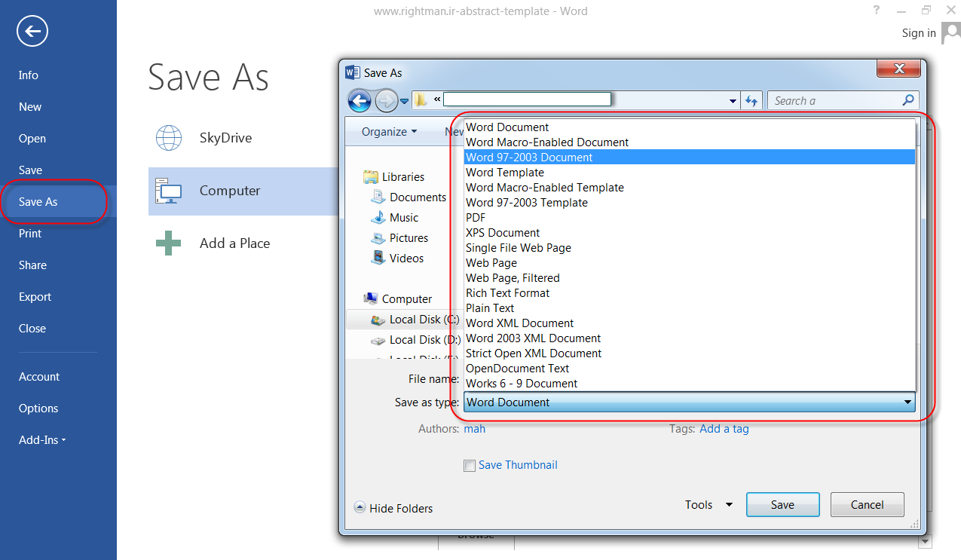Collapse folder pane with Hide Folders

pyautogui.click(x=393, y=509)
